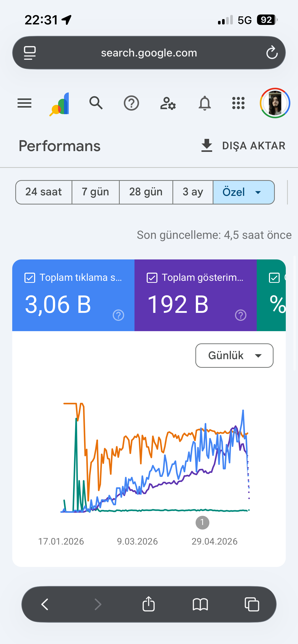298x644 pixels.
Task: Expand the Özel date range dropdown
Action: coord(244,192)
